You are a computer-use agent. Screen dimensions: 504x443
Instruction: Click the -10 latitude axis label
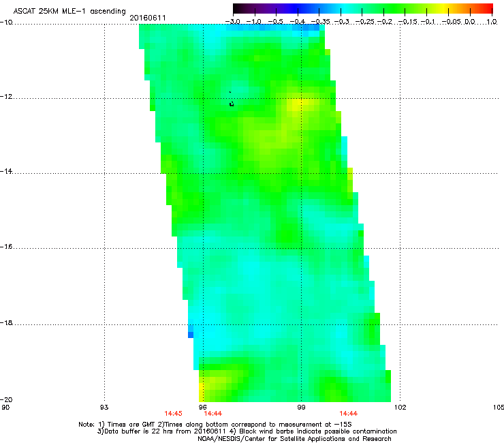(6, 22)
